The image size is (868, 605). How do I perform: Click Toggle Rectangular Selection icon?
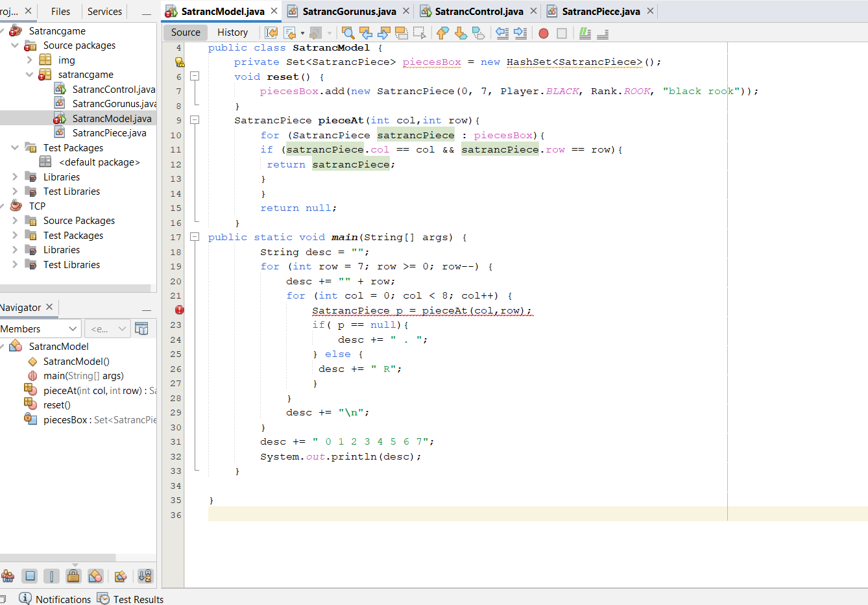pos(419,33)
